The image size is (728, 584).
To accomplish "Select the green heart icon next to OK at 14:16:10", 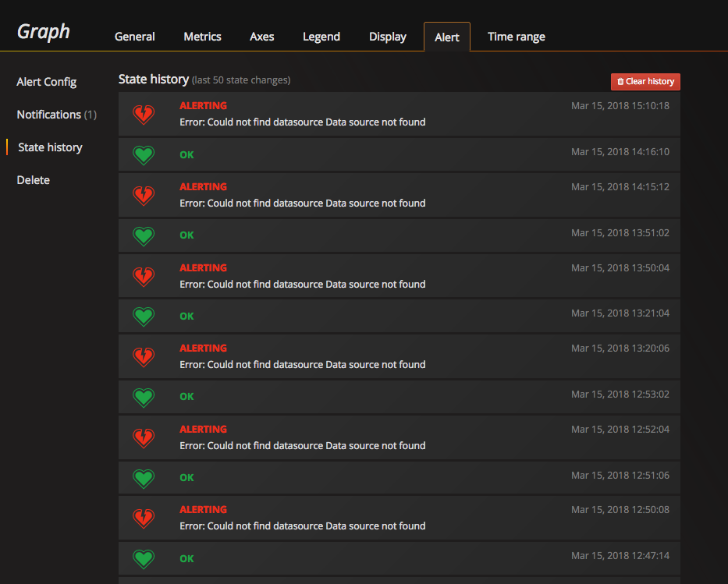I will (x=144, y=154).
